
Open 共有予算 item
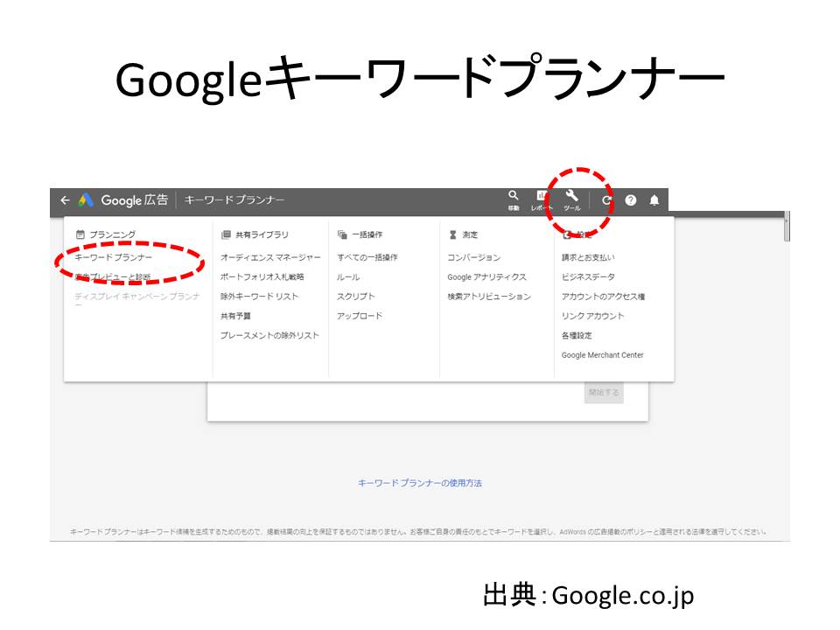click(x=235, y=316)
